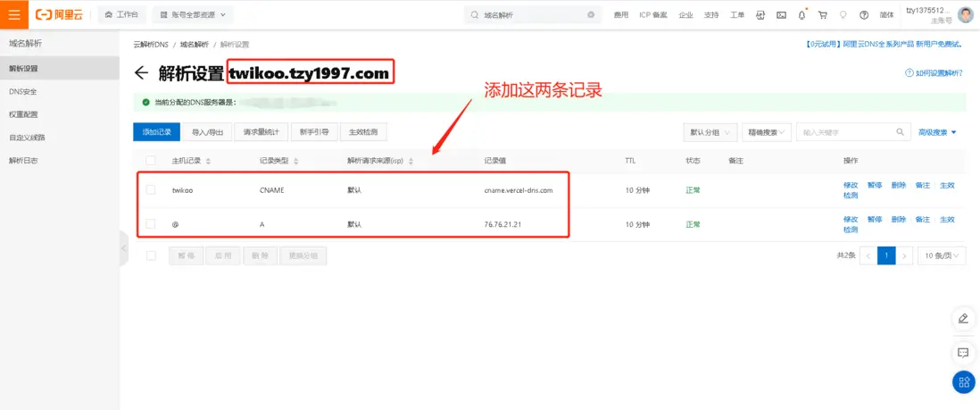
Task: Check the twikoo CNAME record
Action: coord(151,189)
